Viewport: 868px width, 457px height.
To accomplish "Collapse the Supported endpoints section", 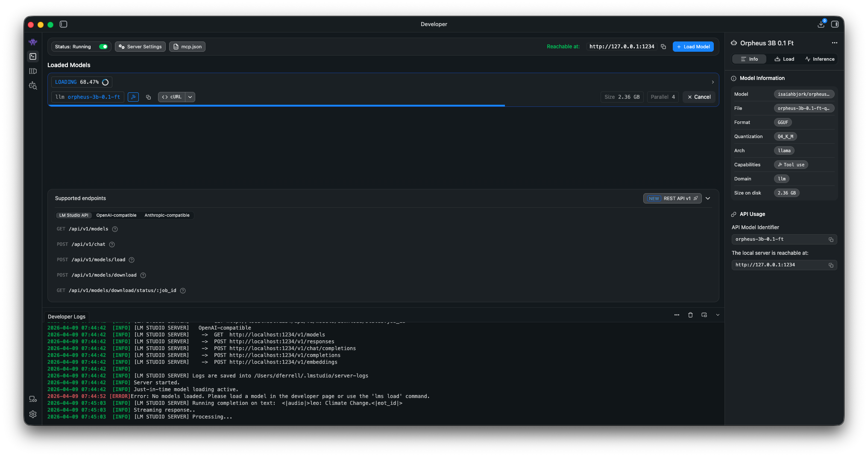I will (708, 198).
